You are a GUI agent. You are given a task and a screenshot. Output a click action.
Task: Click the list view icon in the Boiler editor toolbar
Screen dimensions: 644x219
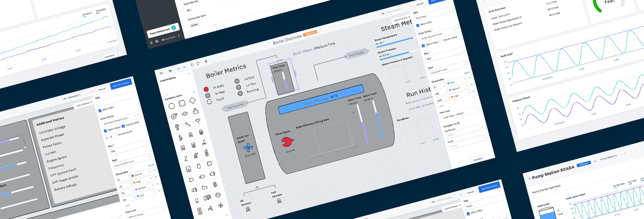click(161, 73)
